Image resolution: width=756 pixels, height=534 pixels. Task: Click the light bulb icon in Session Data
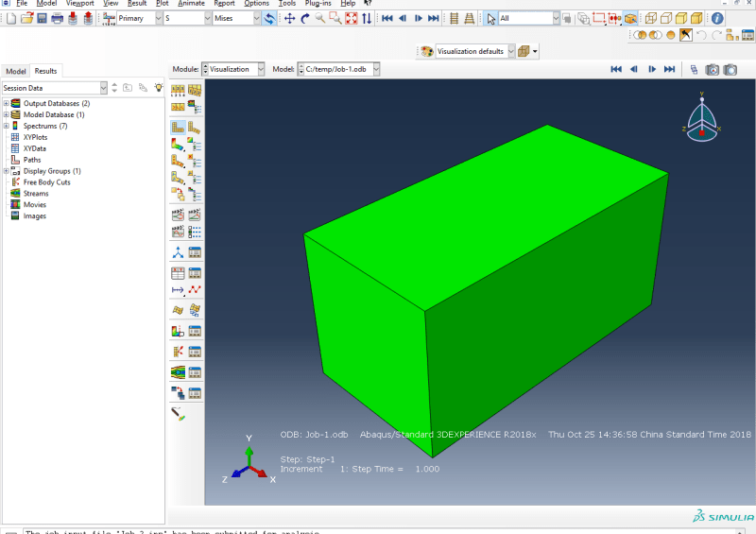(x=158, y=88)
